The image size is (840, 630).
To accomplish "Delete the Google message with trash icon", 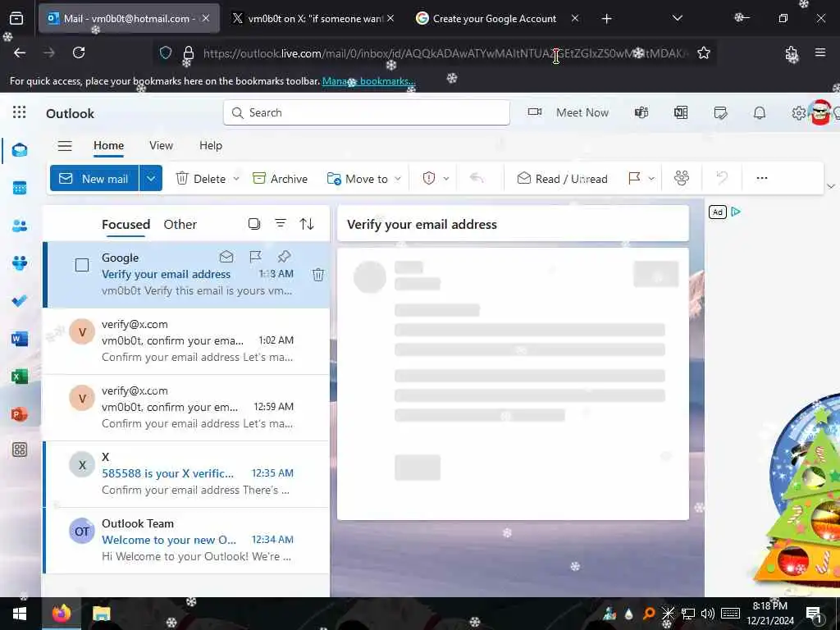I will click(x=318, y=275).
